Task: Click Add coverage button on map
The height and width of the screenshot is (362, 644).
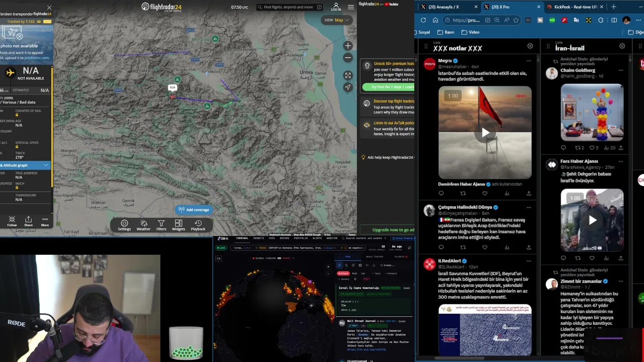Action: coord(194,210)
